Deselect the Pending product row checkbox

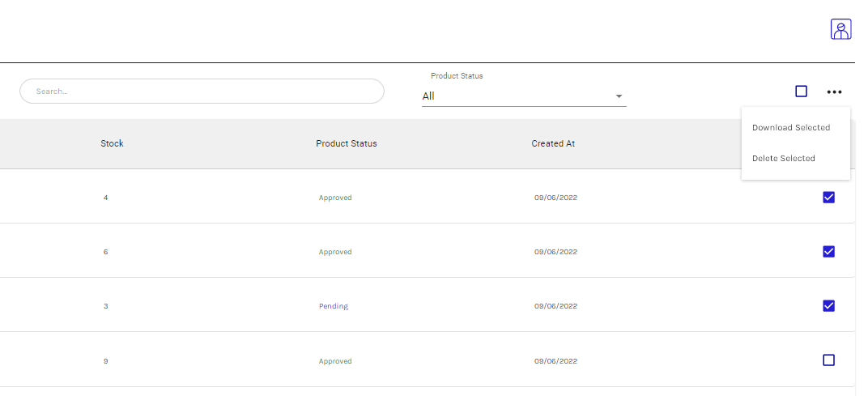click(828, 306)
